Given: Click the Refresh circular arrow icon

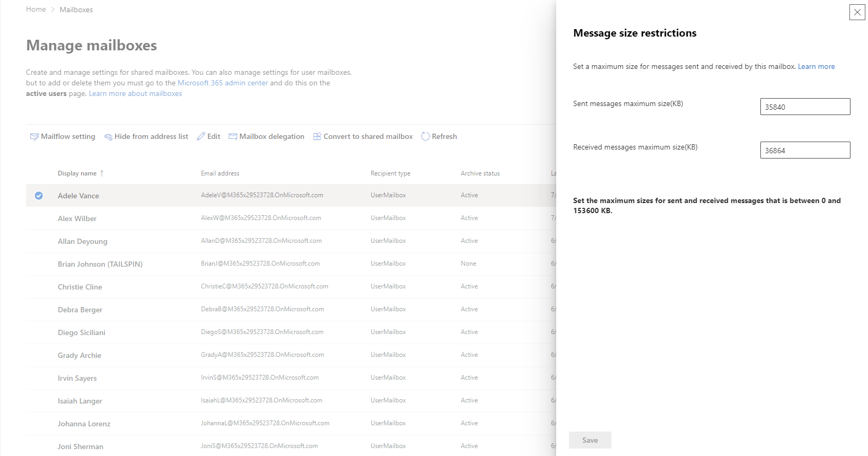Looking at the screenshot, I should (425, 137).
